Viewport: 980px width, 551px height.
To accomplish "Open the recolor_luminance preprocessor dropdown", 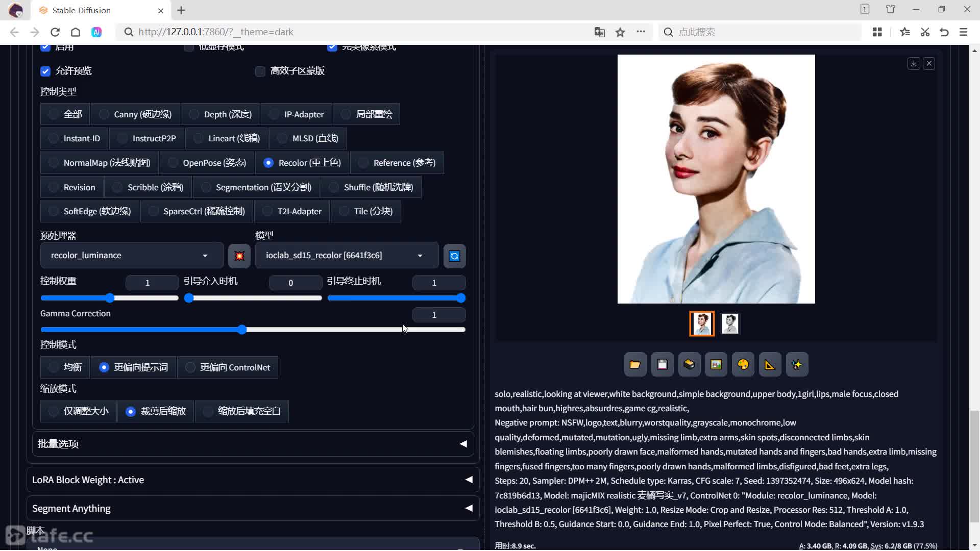I will point(132,255).
